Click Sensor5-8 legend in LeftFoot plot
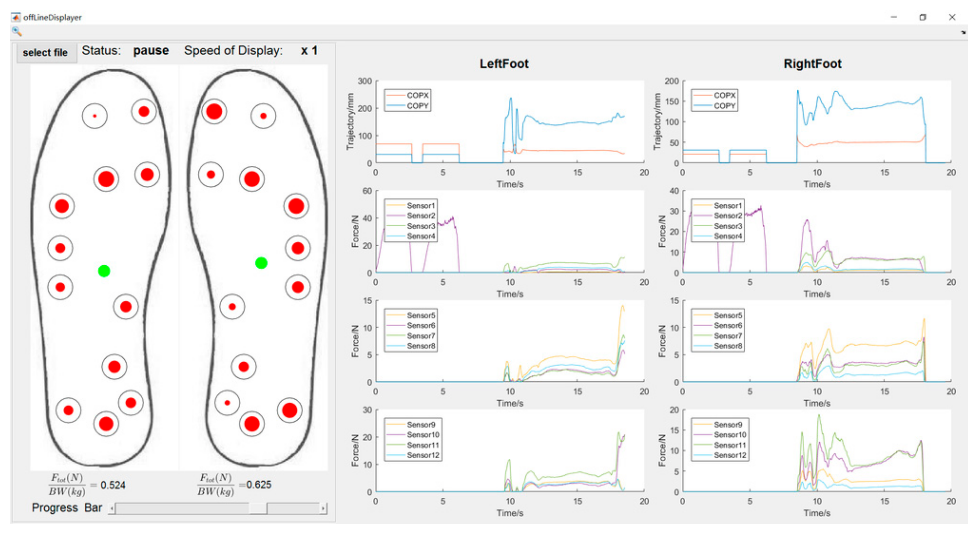This screenshot has width=980, height=533. (x=410, y=330)
